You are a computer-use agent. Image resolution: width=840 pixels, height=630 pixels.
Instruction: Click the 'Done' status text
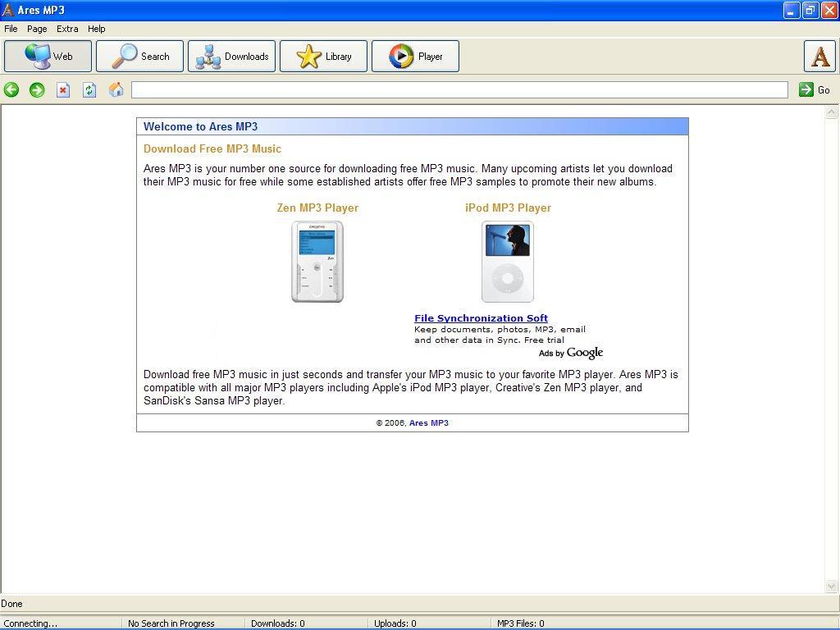(x=11, y=604)
